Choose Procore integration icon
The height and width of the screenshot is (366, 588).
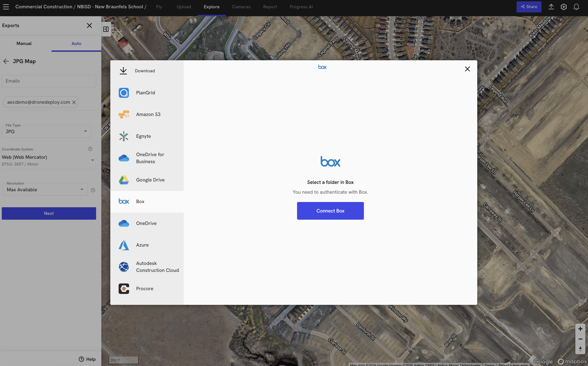coord(124,288)
